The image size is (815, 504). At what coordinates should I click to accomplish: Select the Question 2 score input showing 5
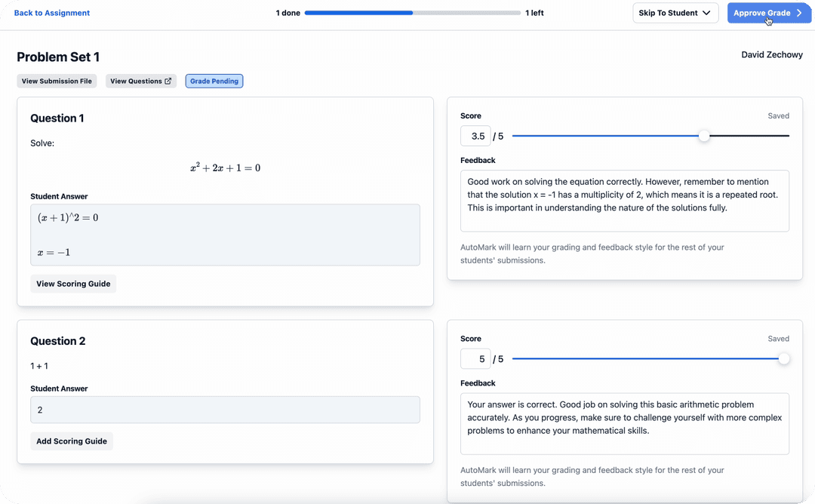pyautogui.click(x=476, y=358)
